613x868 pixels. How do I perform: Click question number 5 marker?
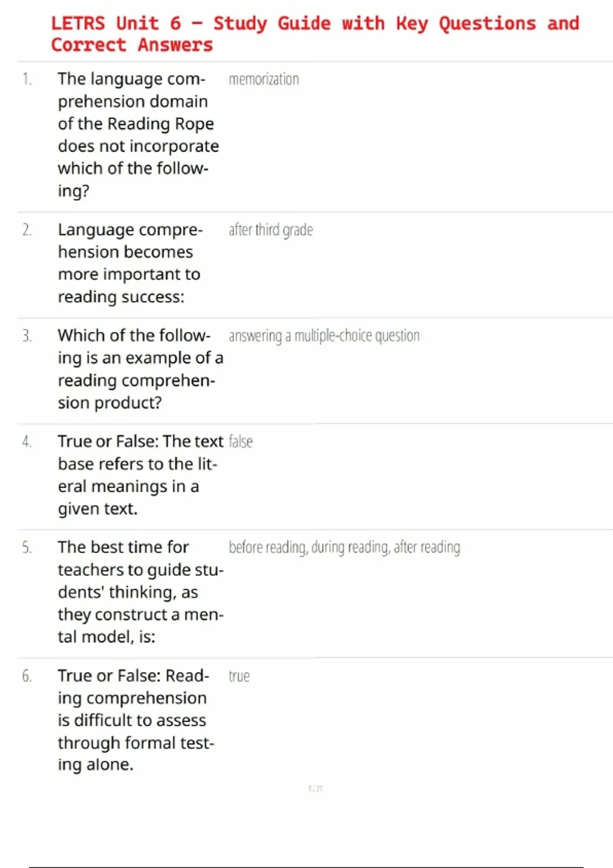pos(27,548)
